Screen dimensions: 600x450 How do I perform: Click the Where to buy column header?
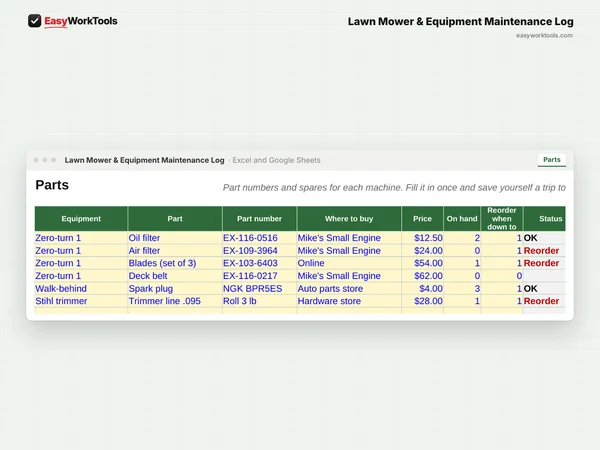point(349,218)
